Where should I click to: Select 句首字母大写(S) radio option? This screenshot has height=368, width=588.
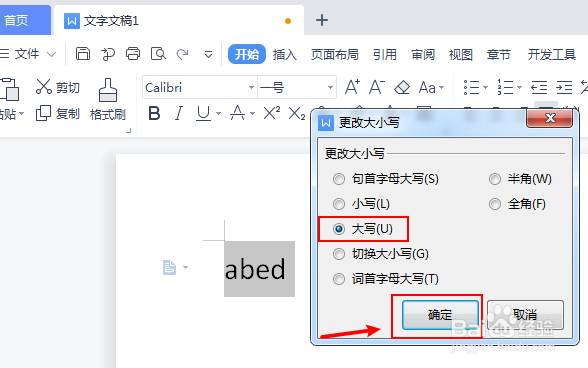386,179
